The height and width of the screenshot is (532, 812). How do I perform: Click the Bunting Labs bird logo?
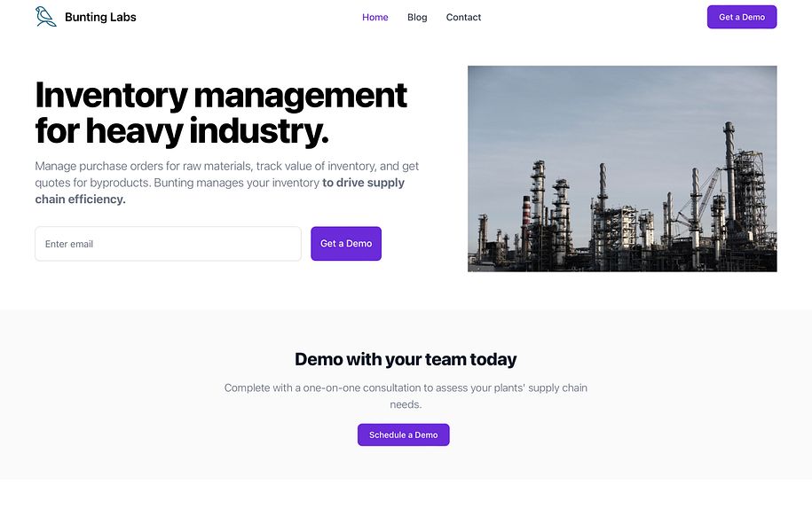coord(45,17)
